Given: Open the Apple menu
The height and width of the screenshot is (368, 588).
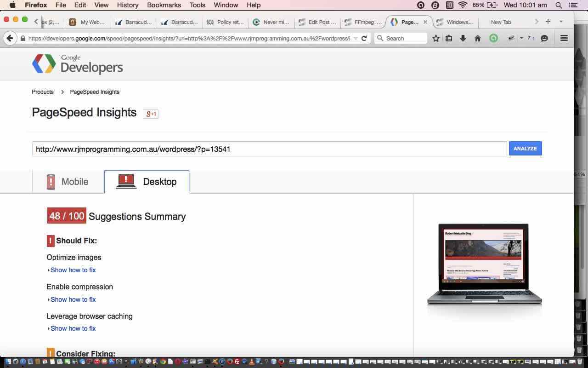Looking at the screenshot, I should (12, 5).
